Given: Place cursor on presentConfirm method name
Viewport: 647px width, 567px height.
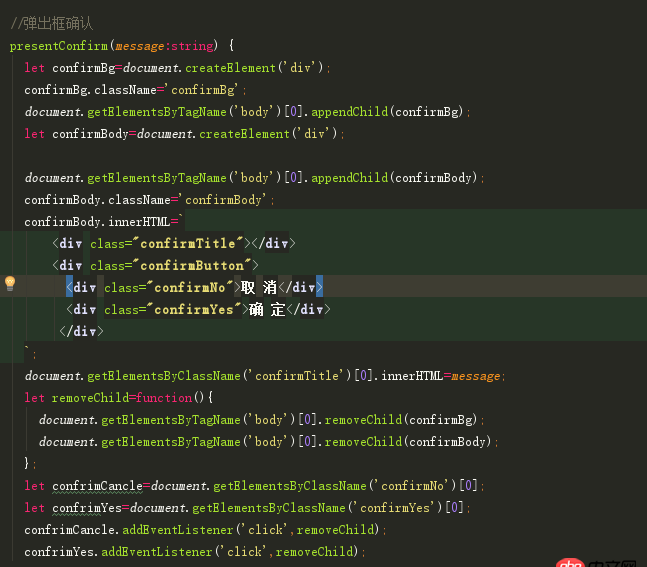Looking at the screenshot, I should 59,46.
